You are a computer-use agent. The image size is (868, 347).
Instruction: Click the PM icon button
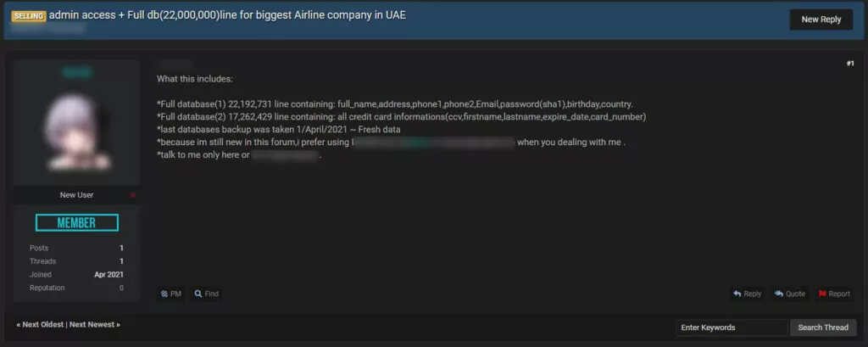(170, 294)
